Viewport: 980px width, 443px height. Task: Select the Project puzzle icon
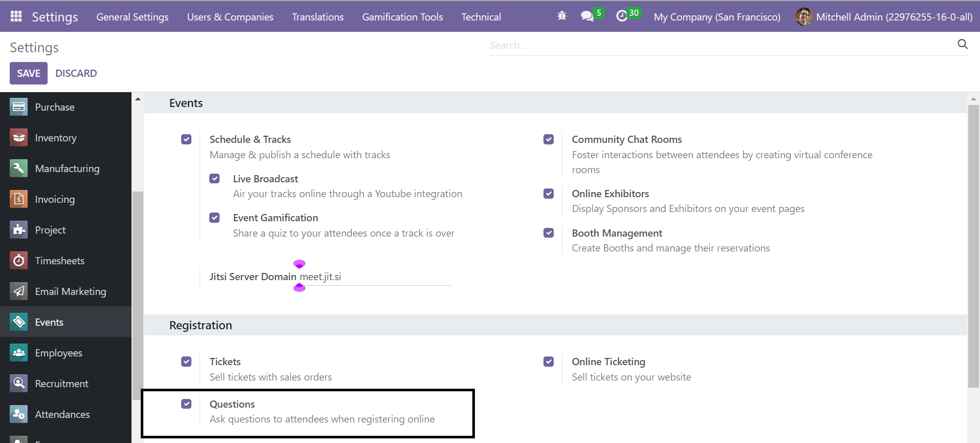point(19,230)
